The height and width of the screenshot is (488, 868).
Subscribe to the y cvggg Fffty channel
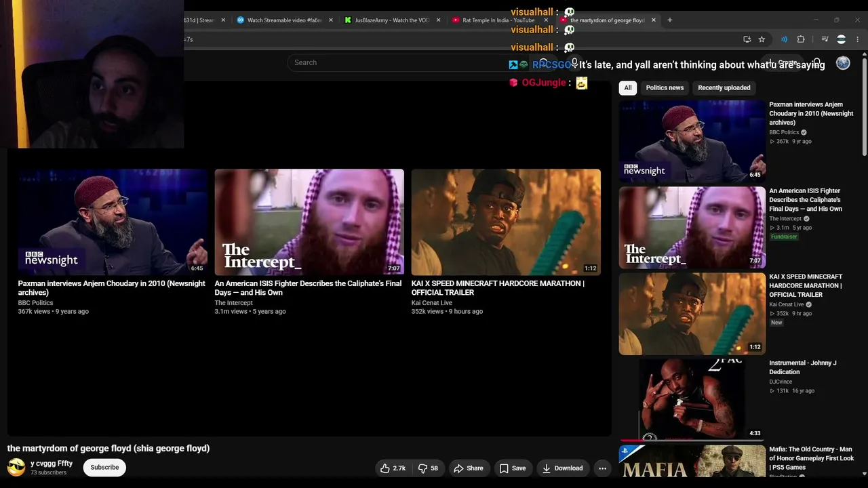coord(104,467)
